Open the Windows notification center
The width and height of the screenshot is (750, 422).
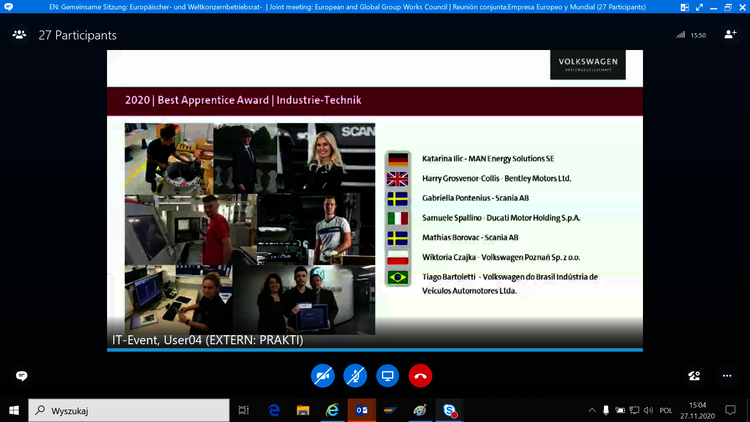click(x=730, y=410)
